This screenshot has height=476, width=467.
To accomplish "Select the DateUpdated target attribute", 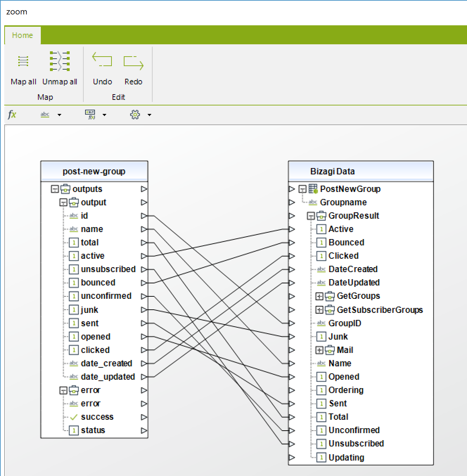I will pyautogui.click(x=354, y=283).
